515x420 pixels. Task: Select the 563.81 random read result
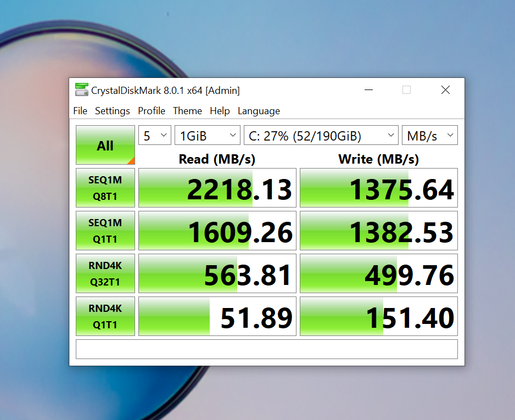[x=217, y=273]
